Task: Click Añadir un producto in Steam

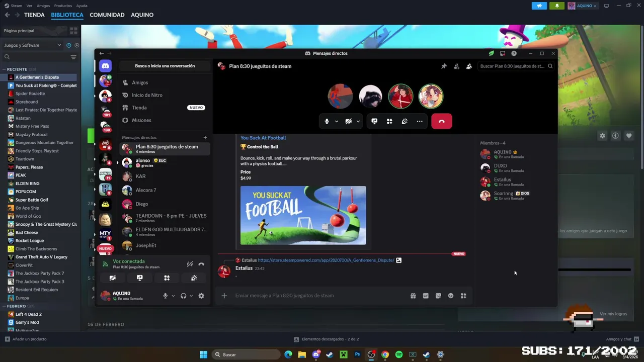Action: click(26, 339)
